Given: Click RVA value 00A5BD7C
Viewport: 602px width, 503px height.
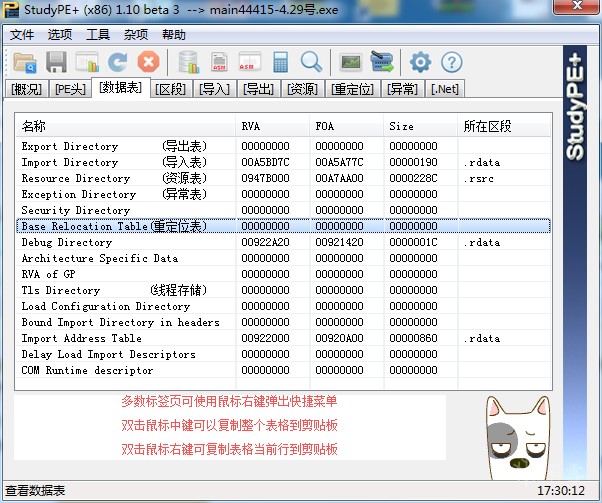Looking at the screenshot, I should tap(265, 162).
